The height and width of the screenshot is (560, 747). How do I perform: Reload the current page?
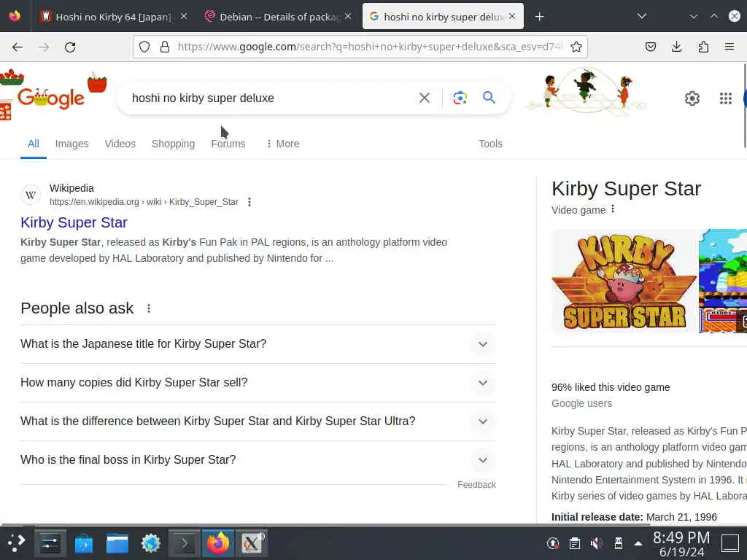(x=70, y=47)
